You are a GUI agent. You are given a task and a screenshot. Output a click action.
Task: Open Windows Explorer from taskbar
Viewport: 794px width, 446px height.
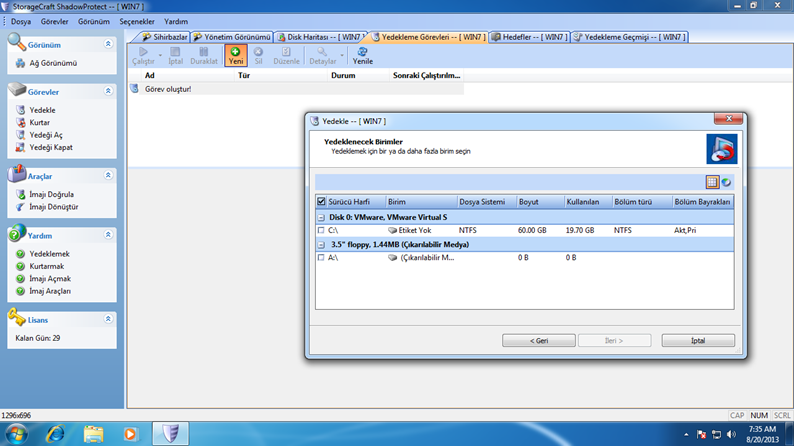pos(93,434)
